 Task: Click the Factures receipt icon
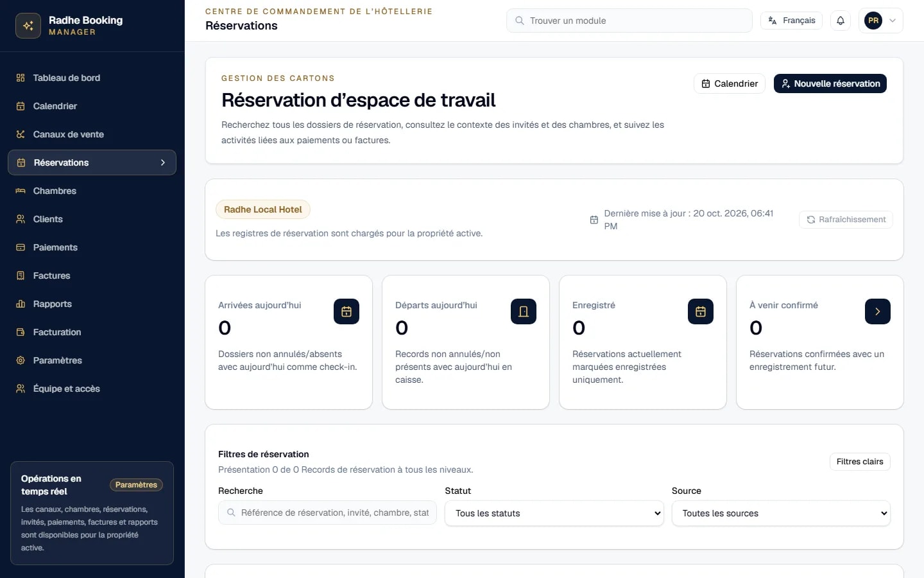pos(21,276)
